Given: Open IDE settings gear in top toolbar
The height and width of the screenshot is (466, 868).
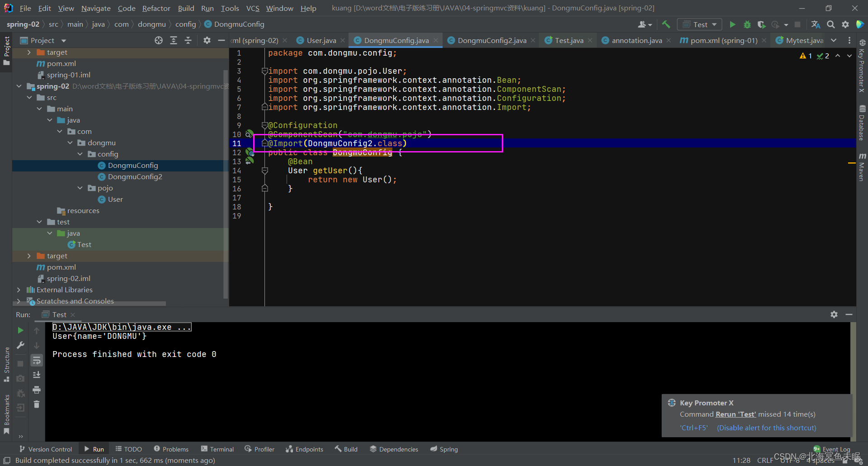Looking at the screenshot, I should coord(845,24).
